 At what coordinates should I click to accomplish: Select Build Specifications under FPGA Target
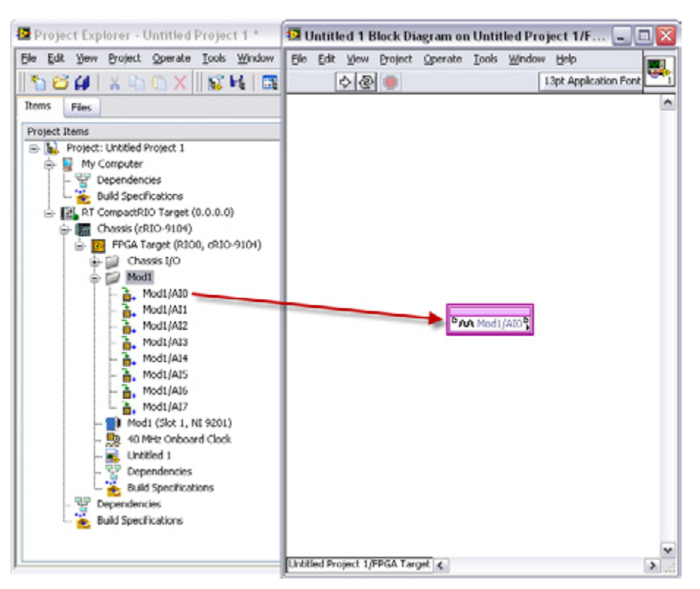(170, 488)
